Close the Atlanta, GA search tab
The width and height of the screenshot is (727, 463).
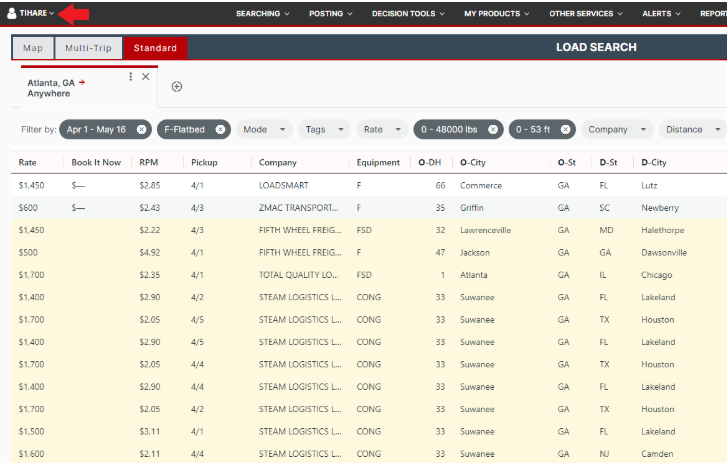(x=146, y=76)
